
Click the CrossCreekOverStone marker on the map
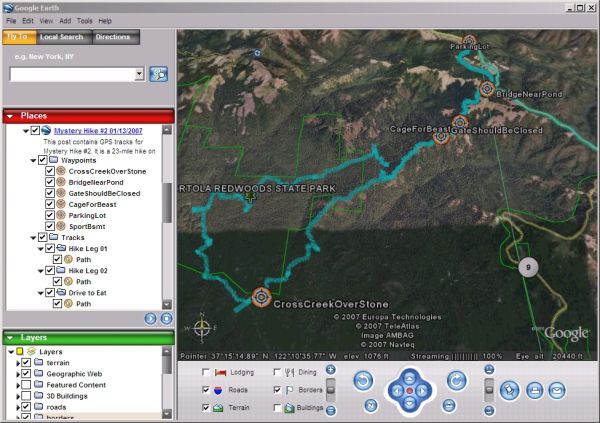point(261,297)
